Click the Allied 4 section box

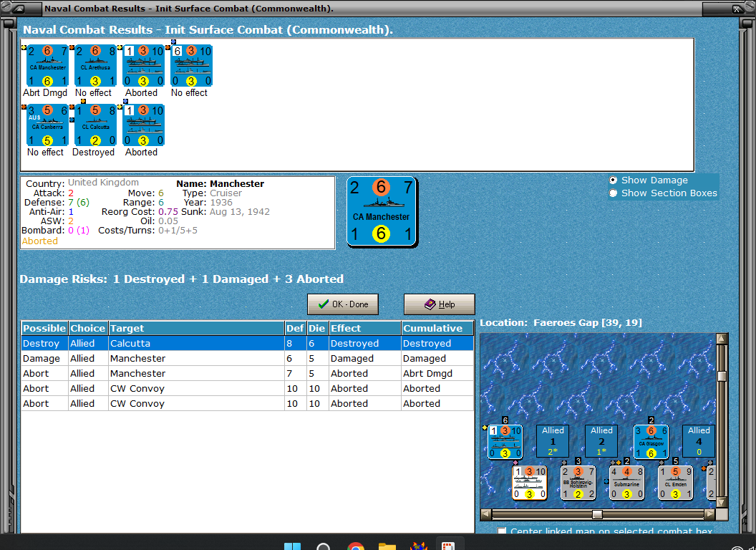pos(699,441)
